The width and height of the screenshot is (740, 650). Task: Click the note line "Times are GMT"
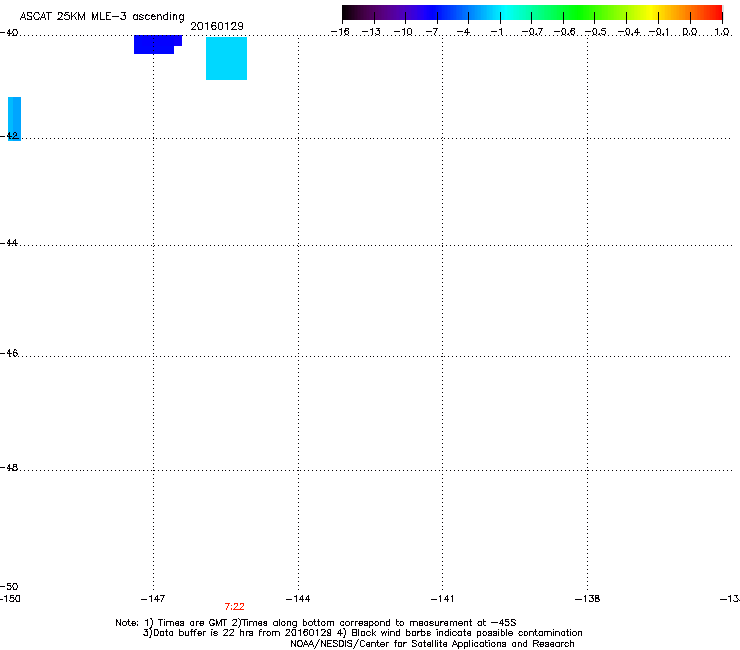pyautogui.click(x=193, y=623)
